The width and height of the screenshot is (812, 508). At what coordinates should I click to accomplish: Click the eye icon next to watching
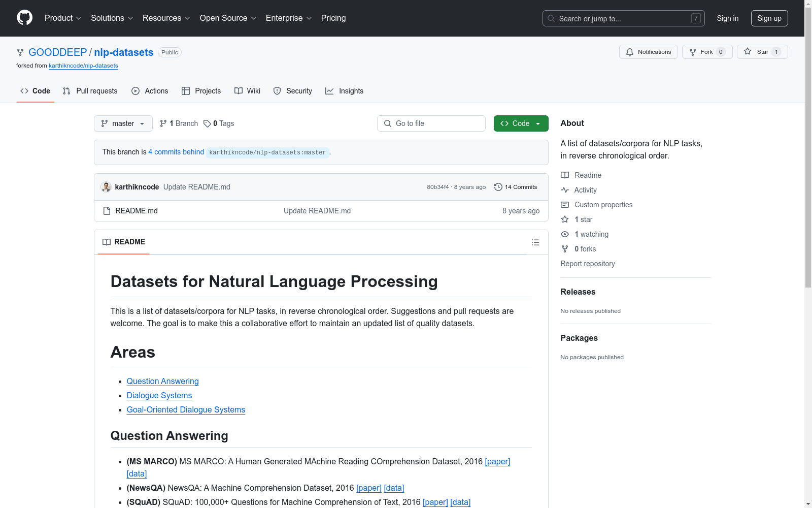pyautogui.click(x=565, y=234)
